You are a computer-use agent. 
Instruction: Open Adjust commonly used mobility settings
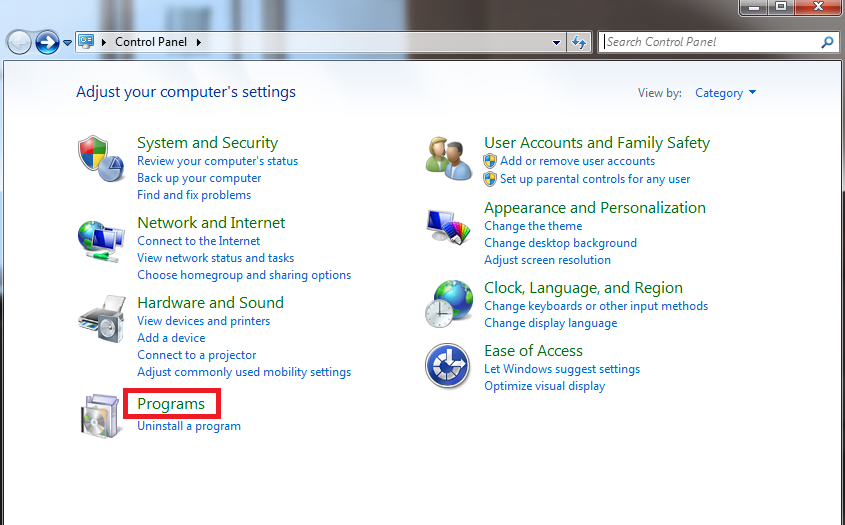pos(244,372)
